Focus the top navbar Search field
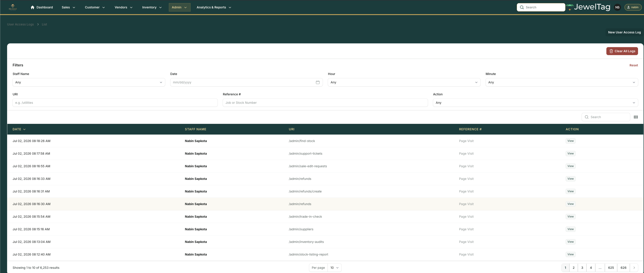This screenshot has width=644, height=273. coord(541,7)
